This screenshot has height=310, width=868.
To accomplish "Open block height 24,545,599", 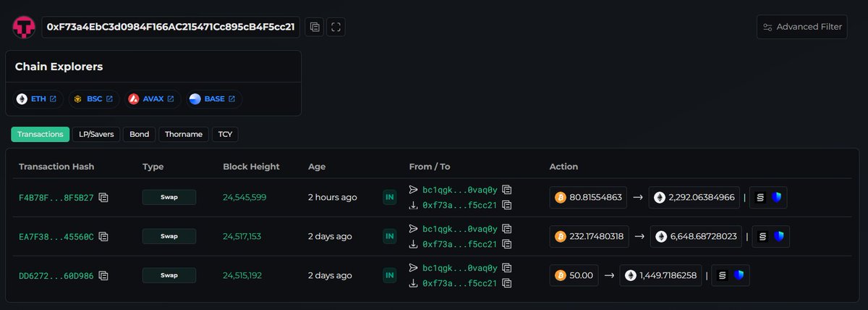I will tap(244, 197).
